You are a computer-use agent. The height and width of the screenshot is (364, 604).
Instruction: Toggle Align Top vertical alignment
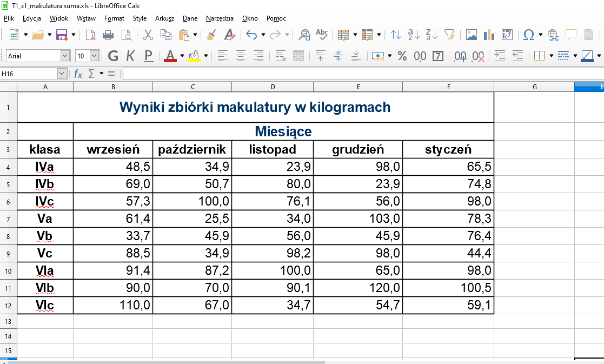pos(320,56)
